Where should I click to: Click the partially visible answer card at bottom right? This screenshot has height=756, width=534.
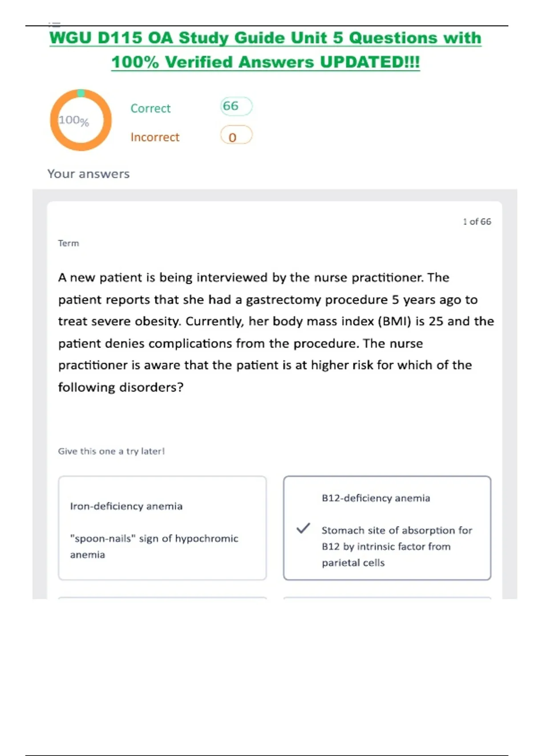pos(387,598)
